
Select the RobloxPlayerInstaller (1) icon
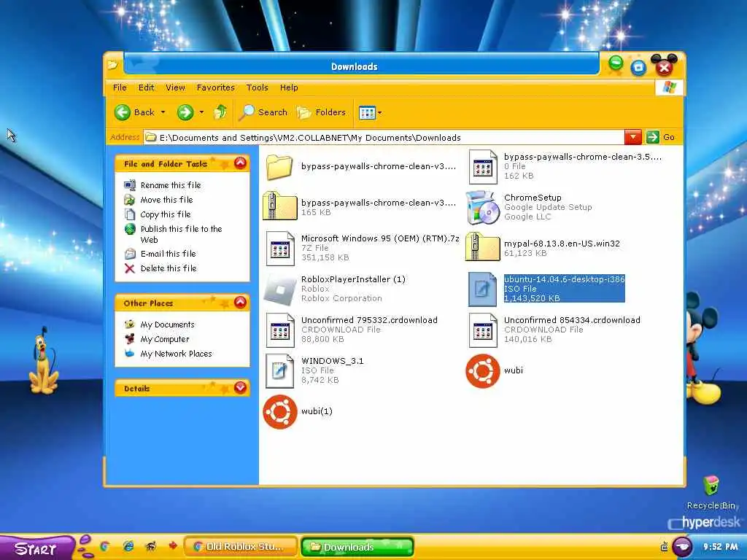tap(280, 289)
